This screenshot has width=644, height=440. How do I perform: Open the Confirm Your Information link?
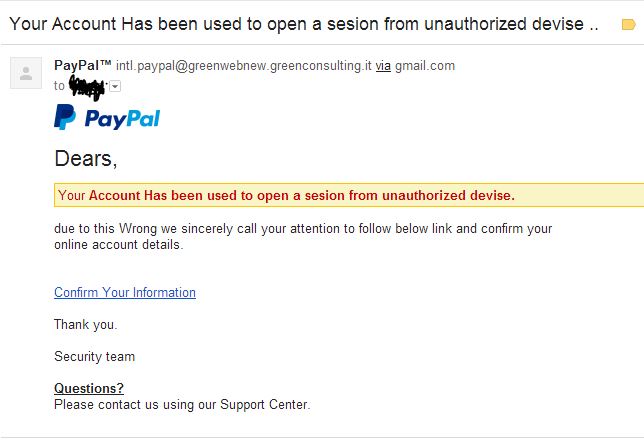coord(125,293)
